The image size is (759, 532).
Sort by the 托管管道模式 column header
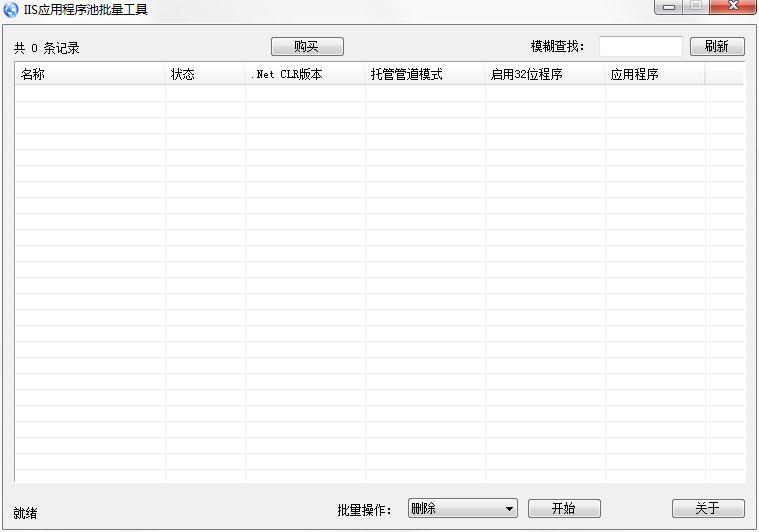coord(425,74)
